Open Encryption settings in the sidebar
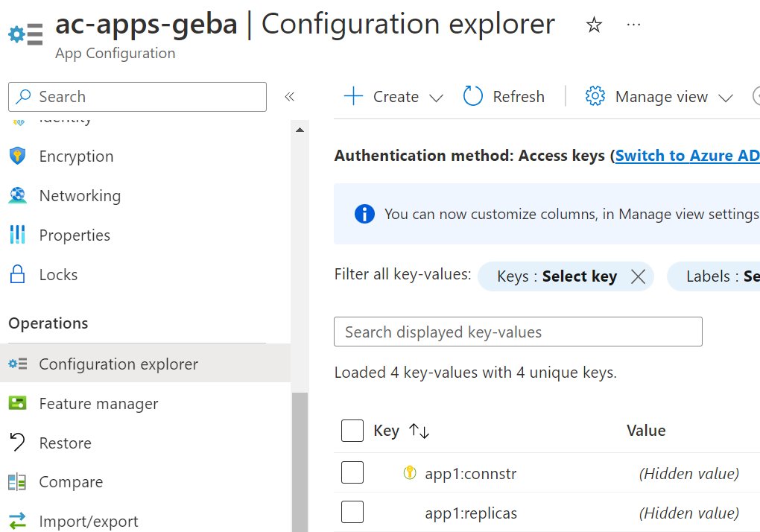The height and width of the screenshot is (532, 760). [x=76, y=156]
